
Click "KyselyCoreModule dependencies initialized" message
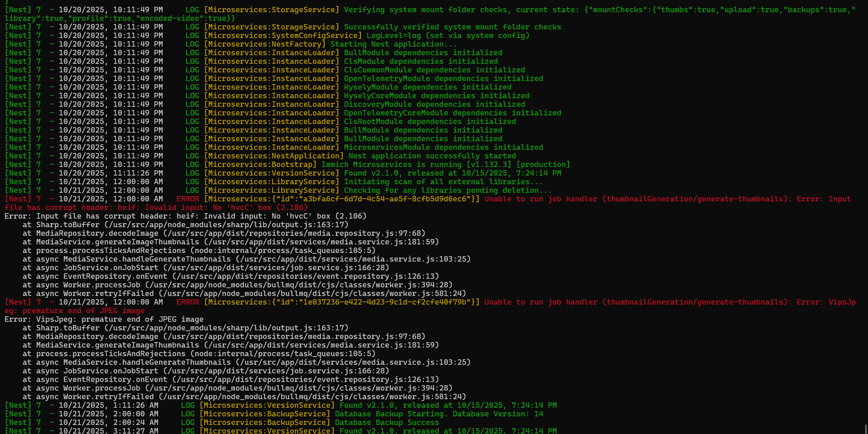point(436,96)
